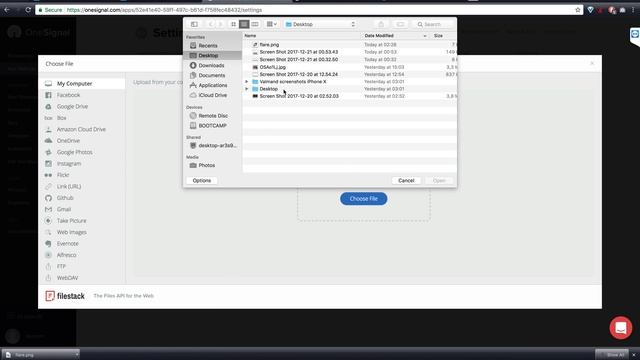This screenshot has height=360, width=640.
Task: Select Remote Disc device
Action: (x=212, y=116)
